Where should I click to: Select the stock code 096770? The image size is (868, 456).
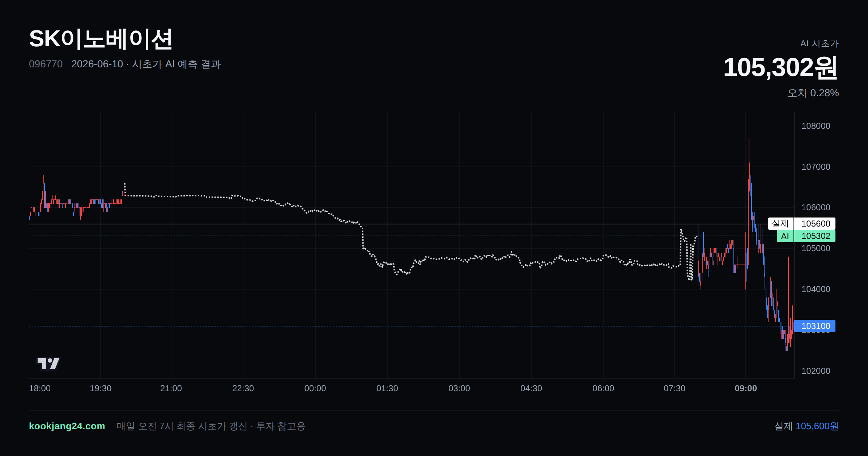click(x=46, y=64)
